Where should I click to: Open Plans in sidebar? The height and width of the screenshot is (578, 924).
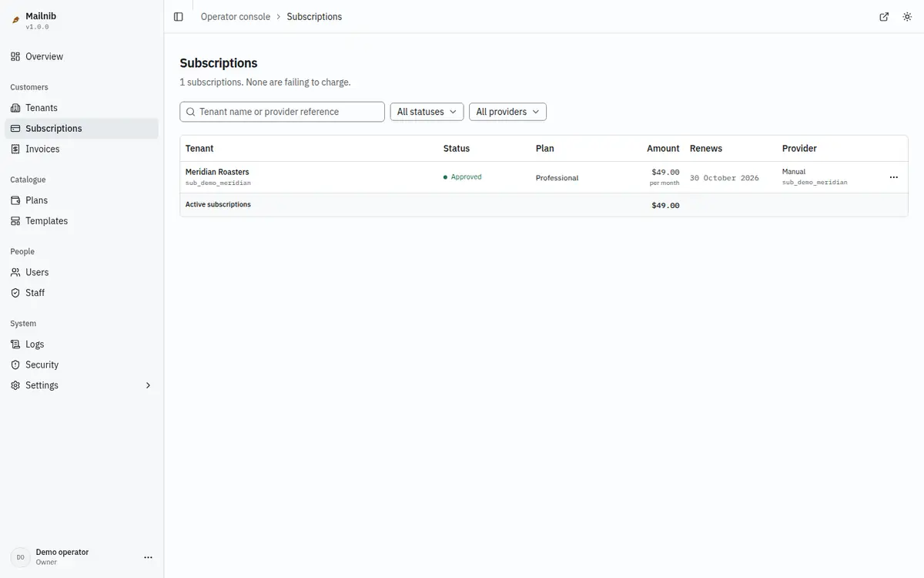(x=82, y=200)
